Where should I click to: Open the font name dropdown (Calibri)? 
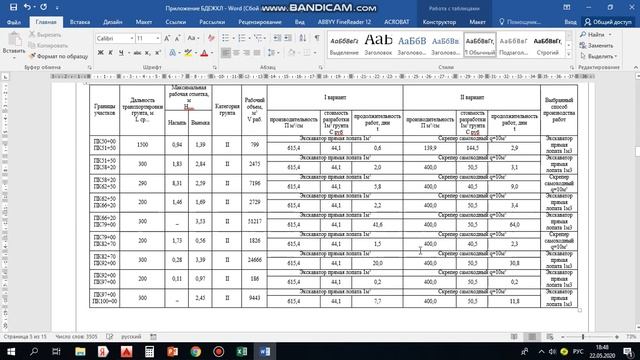[x=131, y=38]
